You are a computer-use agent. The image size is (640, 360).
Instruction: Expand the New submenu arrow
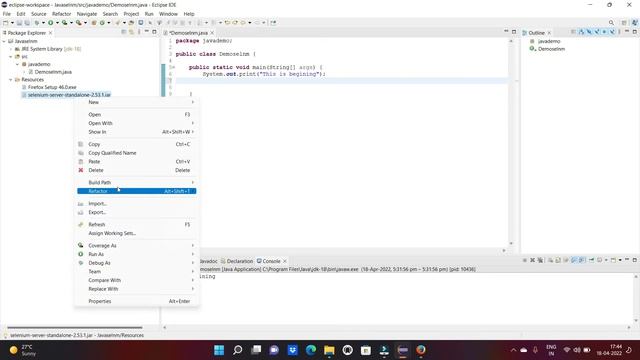pos(193,102)
